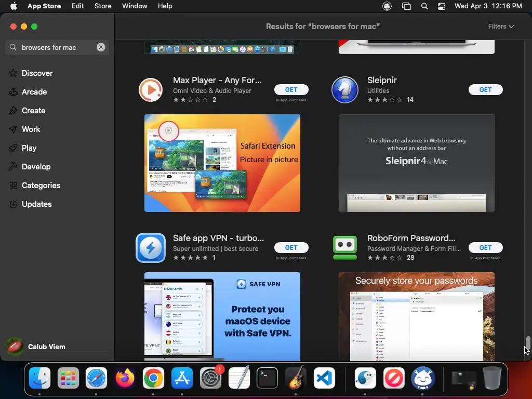Open Safe app VPN lightning icon
Screen dimensions: 532x399
(x=151, y=248)
